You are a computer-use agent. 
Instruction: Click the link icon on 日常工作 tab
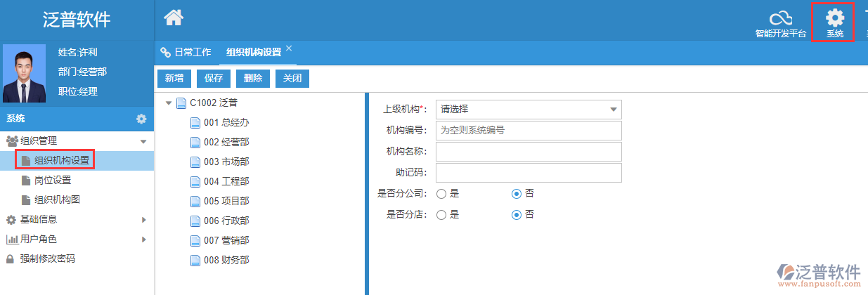click(x=166, y=52)
